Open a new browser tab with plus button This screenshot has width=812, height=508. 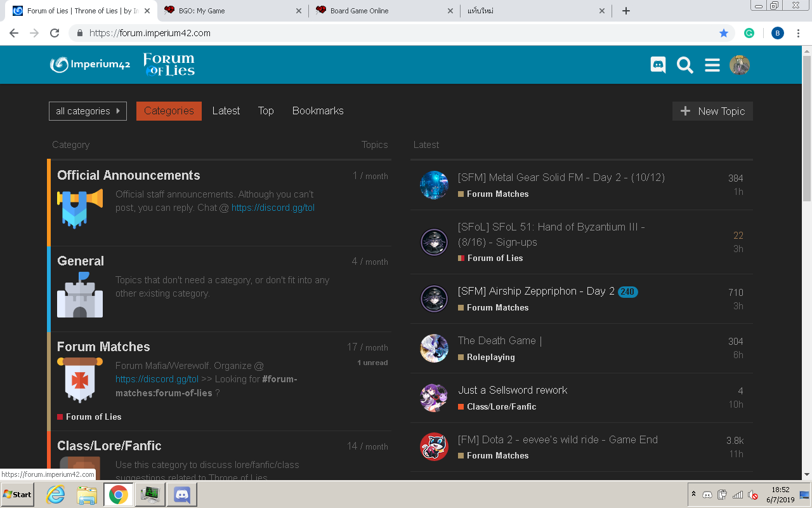[x=626, y=11]
